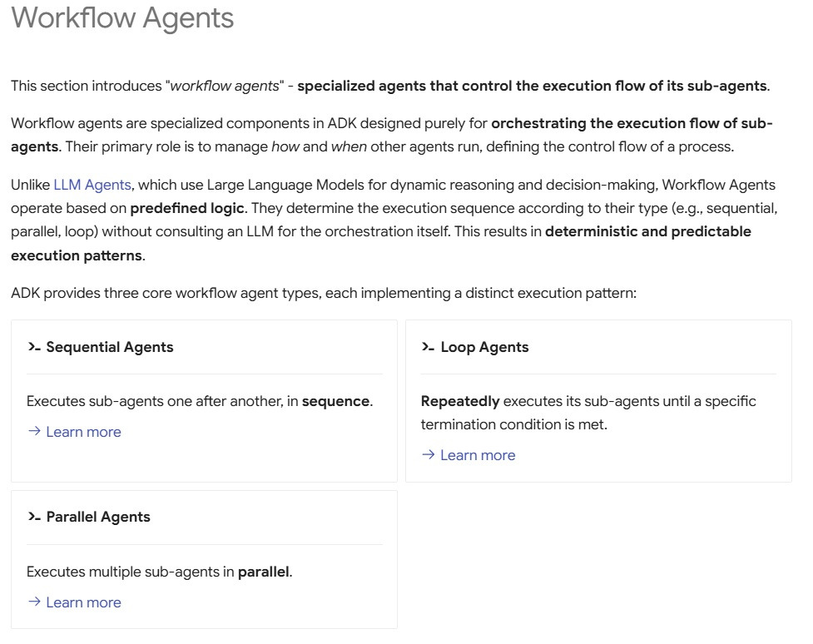Click the italic "workflow agents" phrase
Viewport: 813px width, 644px height.
coord(225,86)
